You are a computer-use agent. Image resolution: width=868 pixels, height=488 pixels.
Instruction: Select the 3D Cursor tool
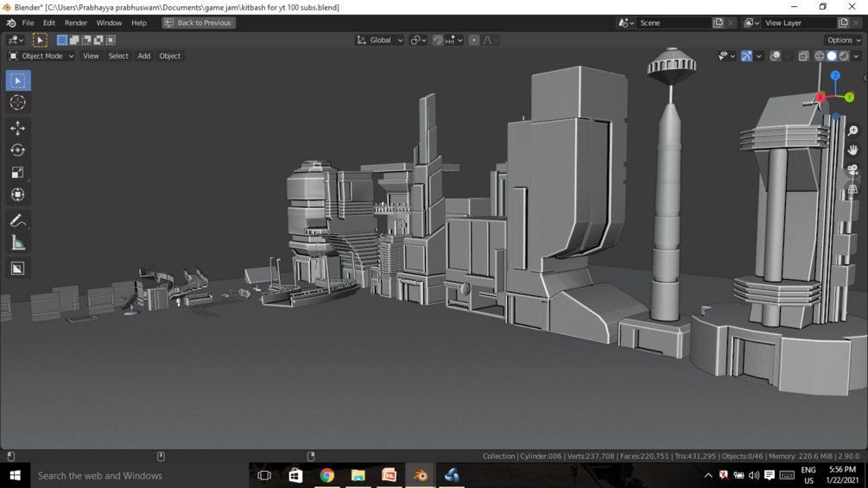coord(17,103)
